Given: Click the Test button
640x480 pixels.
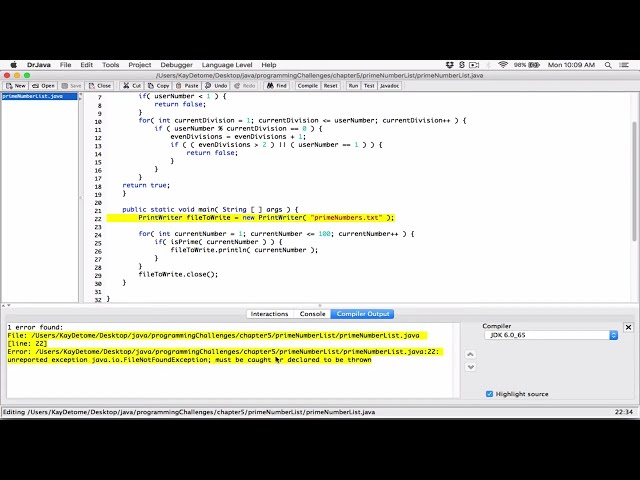Looking at the screenshot, I should point(369,86).
